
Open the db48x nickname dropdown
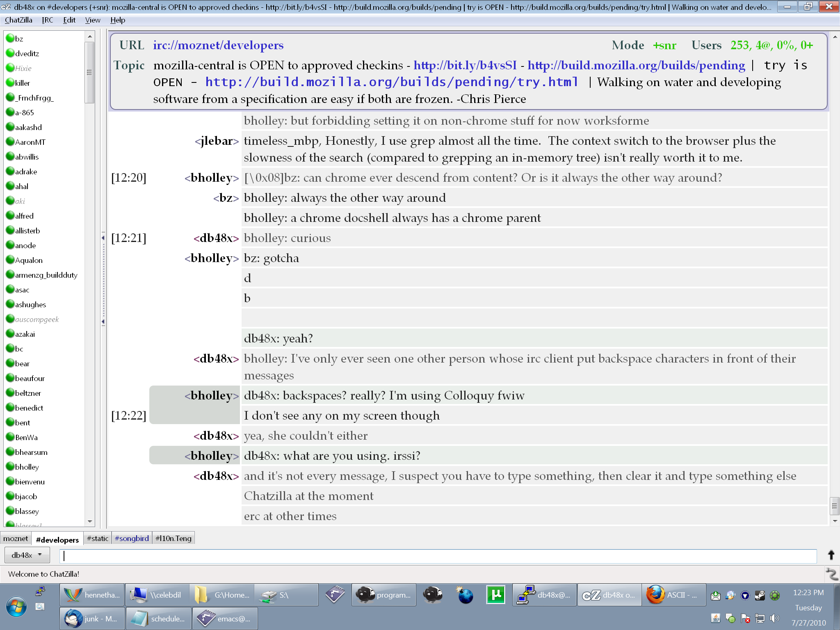[27, 555]
